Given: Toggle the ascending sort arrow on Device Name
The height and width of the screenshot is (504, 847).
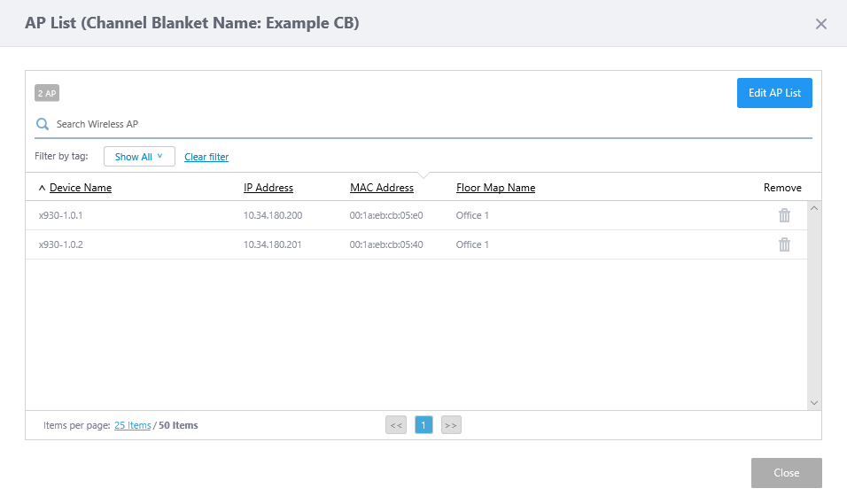Looking at the screenshot, I should pyautogui.click(x=42, y=188).
